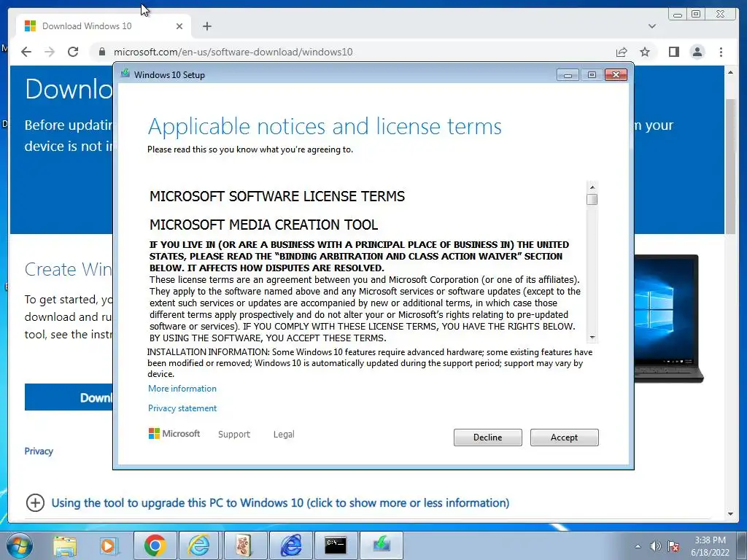Image resolution: width=747 pixels, height=560 pixels.
Task: Show hidden system tray icons
Action: click(638, 546)
